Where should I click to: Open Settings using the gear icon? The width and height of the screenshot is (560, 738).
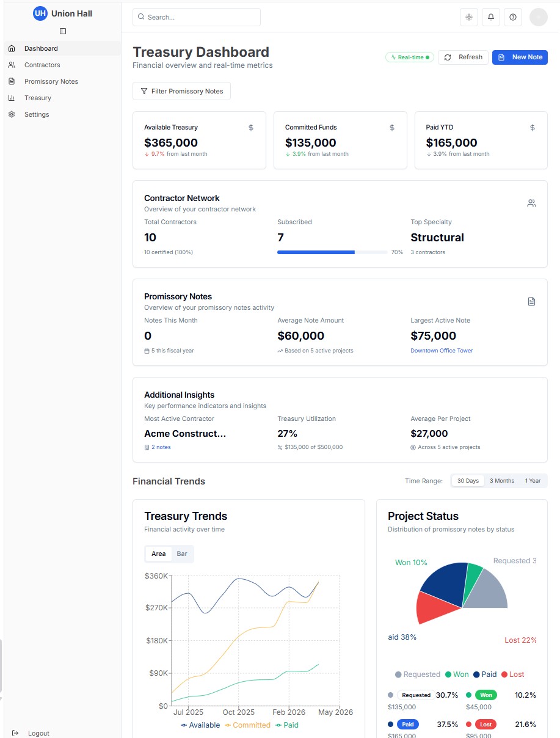[12, 114]
